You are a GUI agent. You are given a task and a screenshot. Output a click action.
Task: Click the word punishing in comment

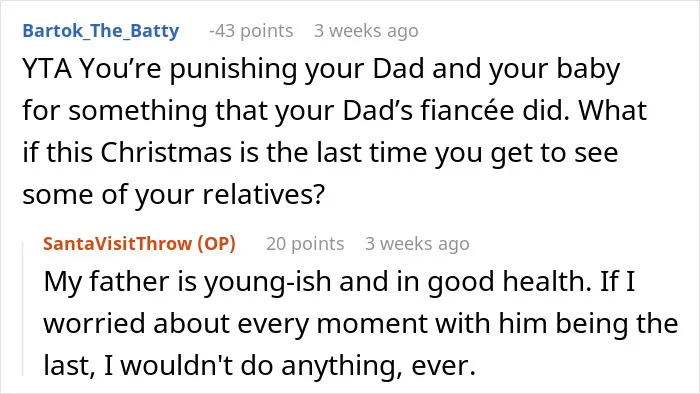pyautogui.click(x=233, y=71)
